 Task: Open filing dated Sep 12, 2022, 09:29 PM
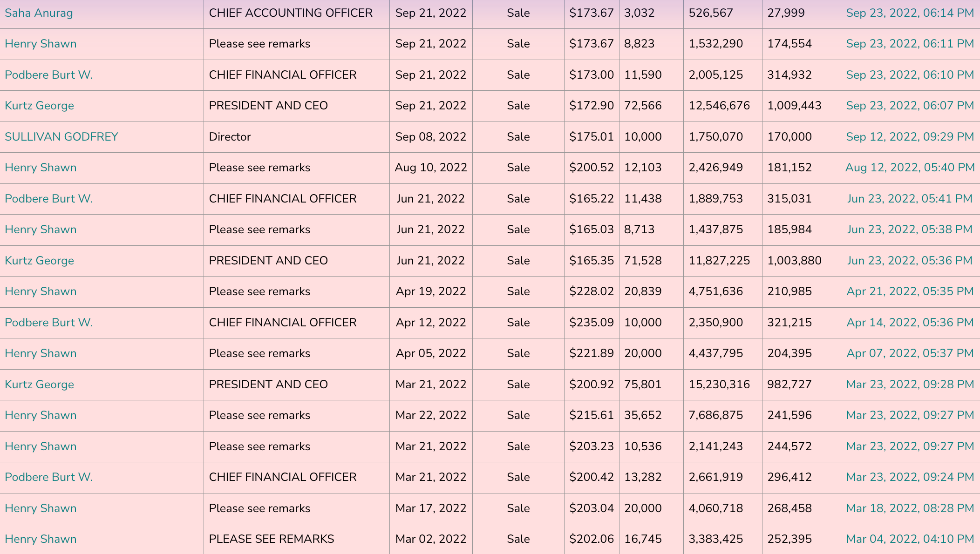click(910, 137)
